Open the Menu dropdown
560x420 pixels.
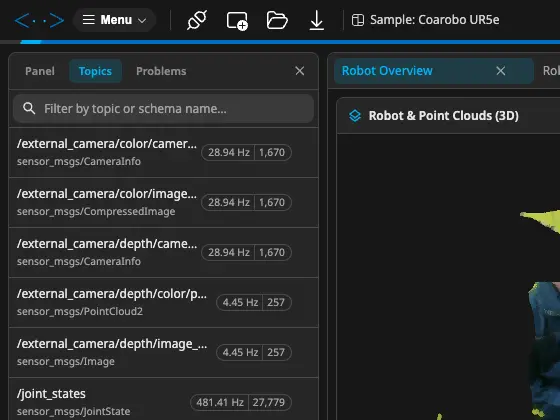click(x=114, y=20)
